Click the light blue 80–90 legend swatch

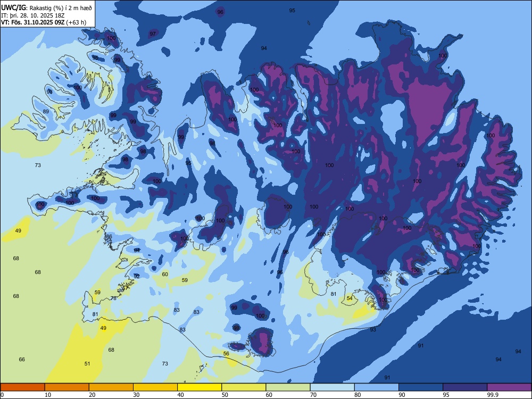pos(377,387)
